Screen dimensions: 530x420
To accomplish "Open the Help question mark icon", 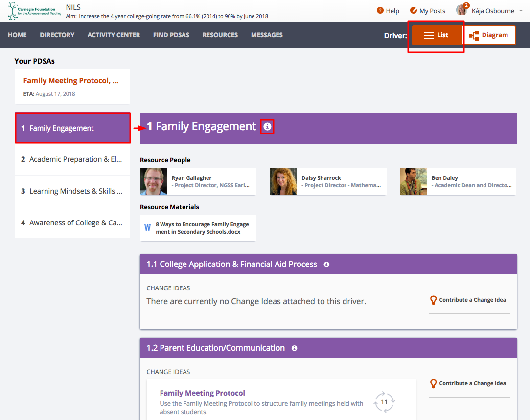I will [380, 10].
